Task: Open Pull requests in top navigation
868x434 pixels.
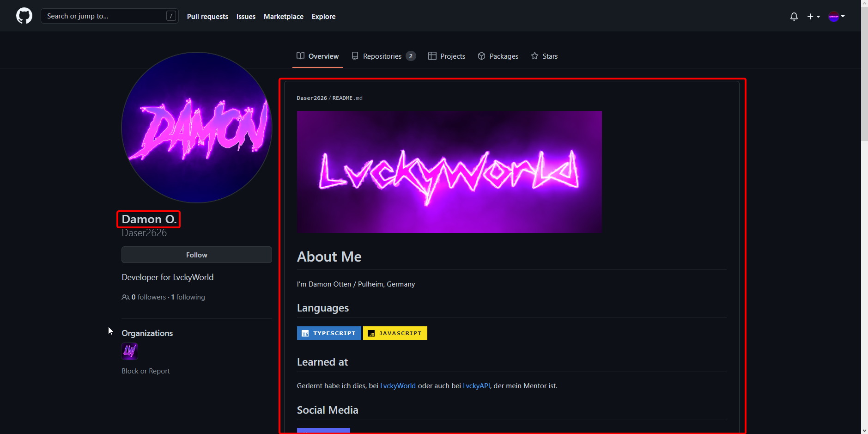Action: coord(207,17)
